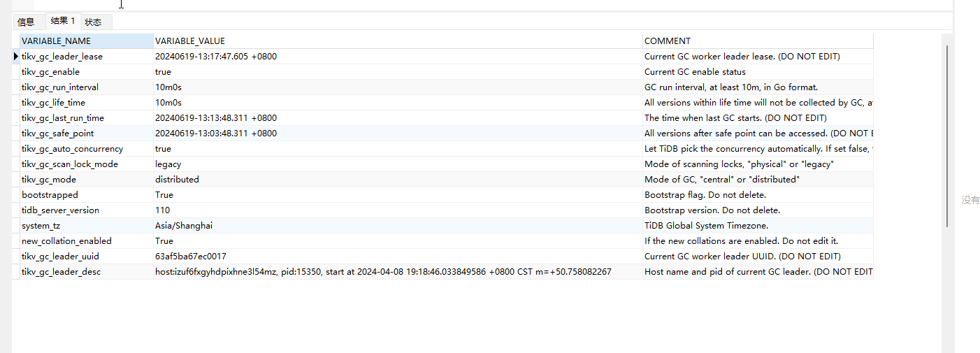The image size is (980, 353).
Task: Open the 结果 1 tab
Action: point(63,22)
